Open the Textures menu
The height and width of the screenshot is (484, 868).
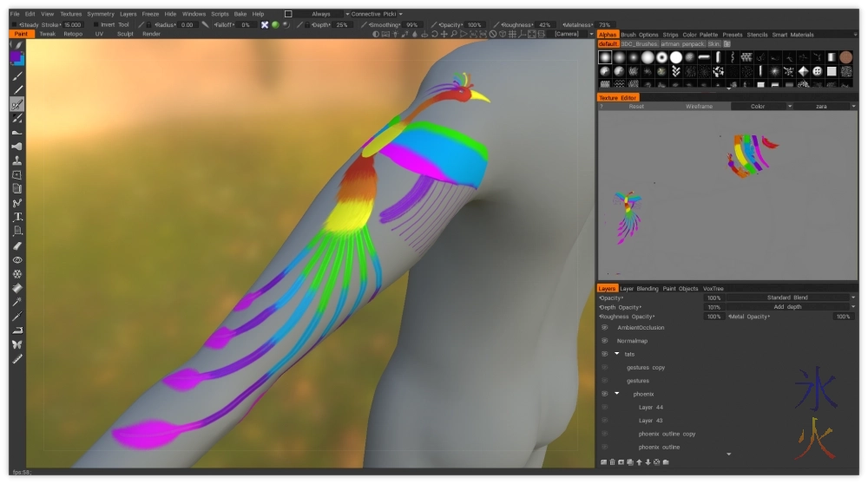(x=70, y=14)
